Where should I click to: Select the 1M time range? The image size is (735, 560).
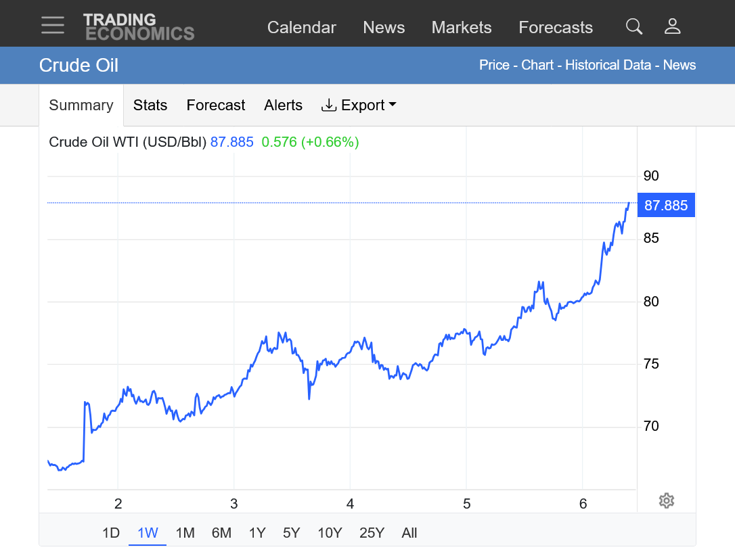[x=185, y=533]
